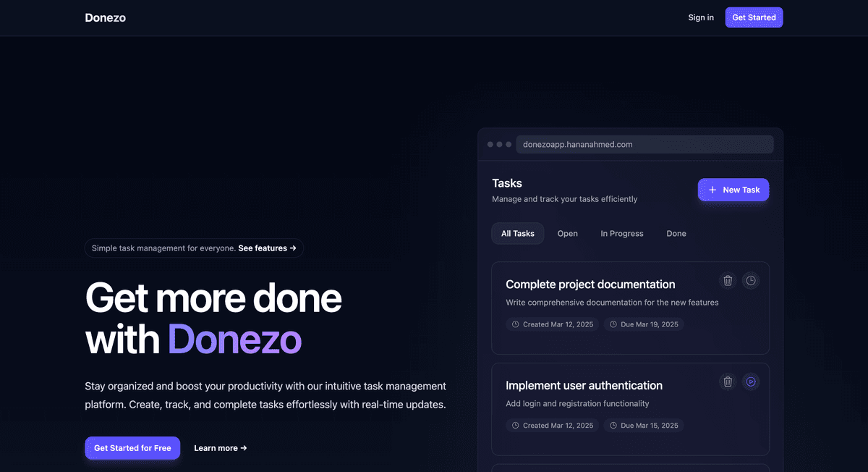
Task: Click the Due Mar 15 clock icon
Action: [x=614, y=425]
